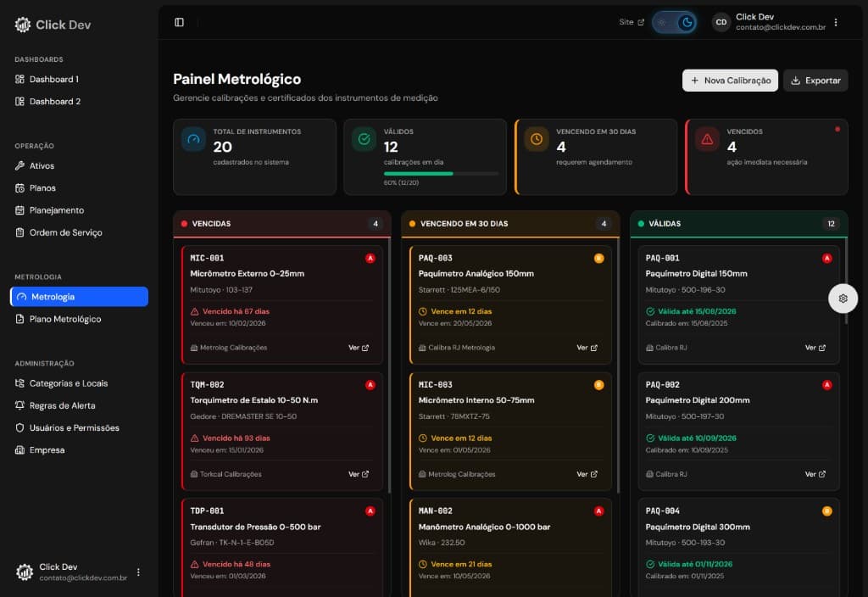Viewport: 868px width, 597px height.
Task: Click the Nova Calibração button
Action: 730,81
